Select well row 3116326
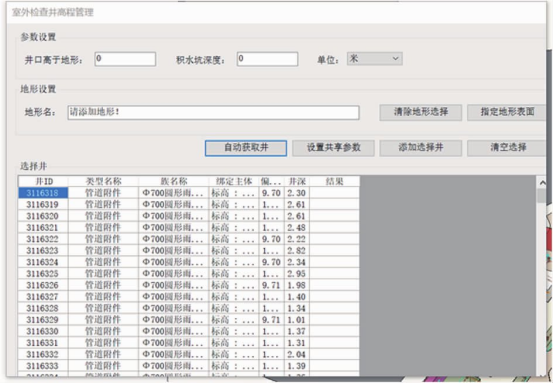Screen dimensions: 553x384 [189, 285]
